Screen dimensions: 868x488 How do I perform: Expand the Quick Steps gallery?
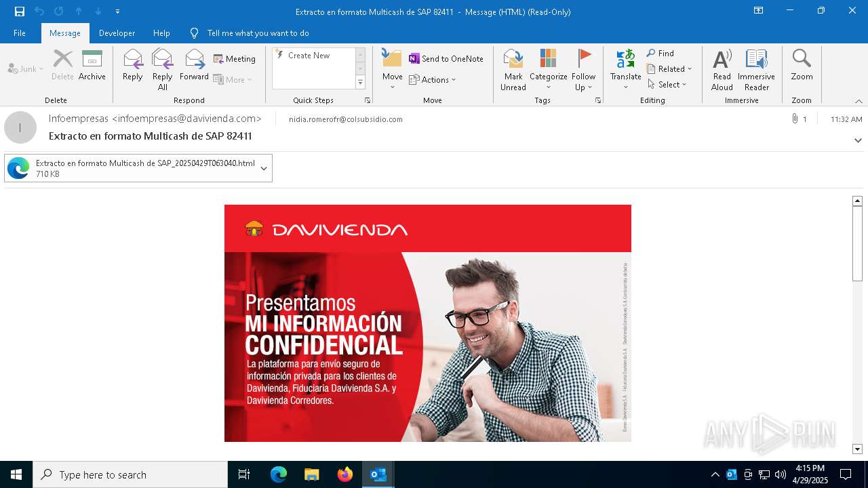point(360,83)
